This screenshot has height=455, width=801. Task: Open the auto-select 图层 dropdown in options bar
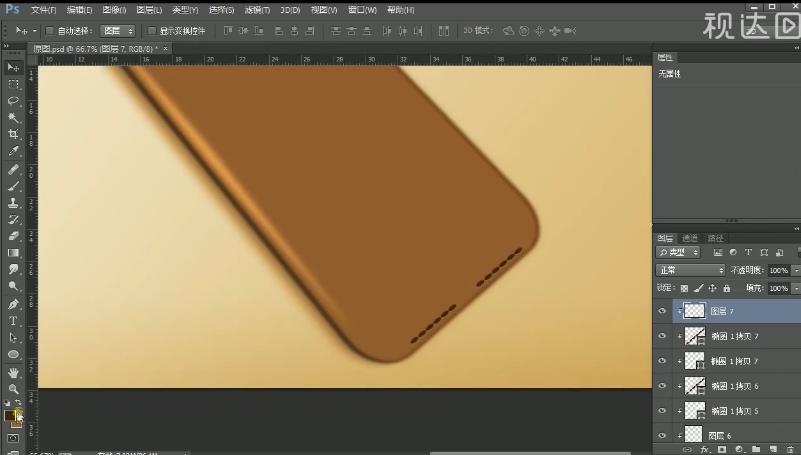click(x=119, y=31)
